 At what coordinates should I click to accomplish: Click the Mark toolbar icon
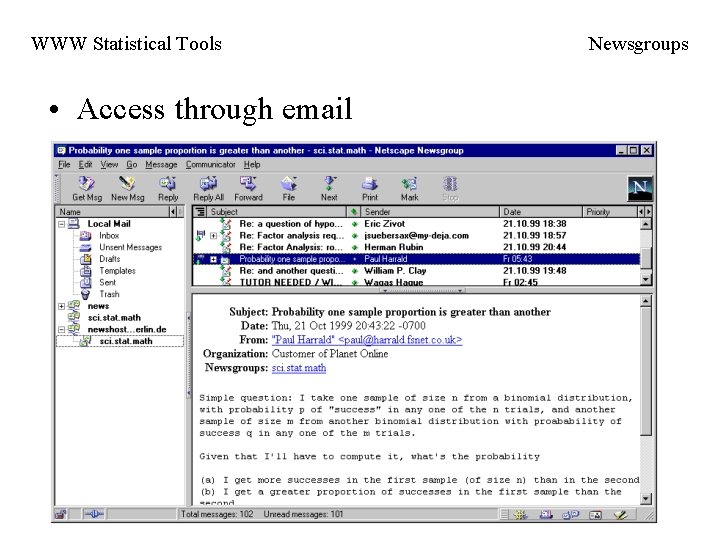[x=410, y=184]
